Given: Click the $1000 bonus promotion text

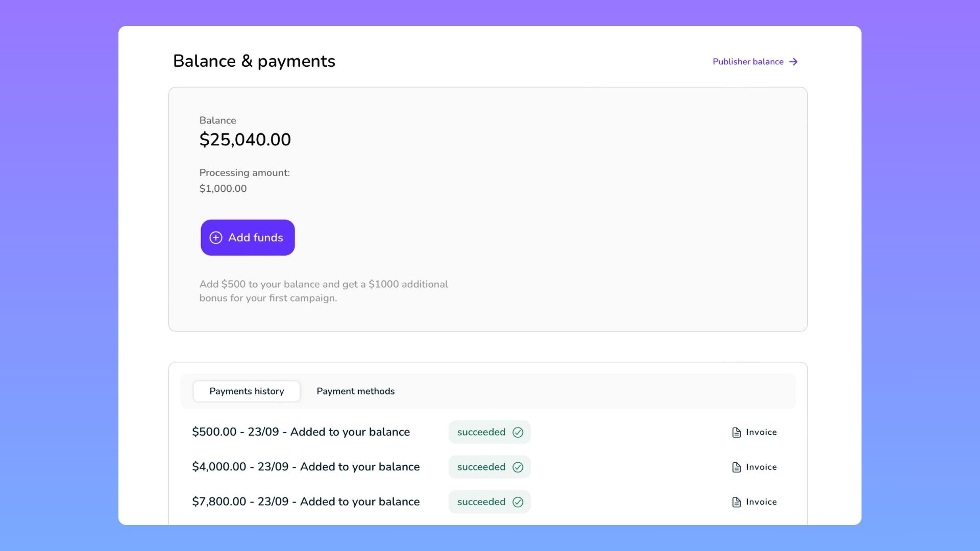Looking at the screenshot, I should point(324,291).
